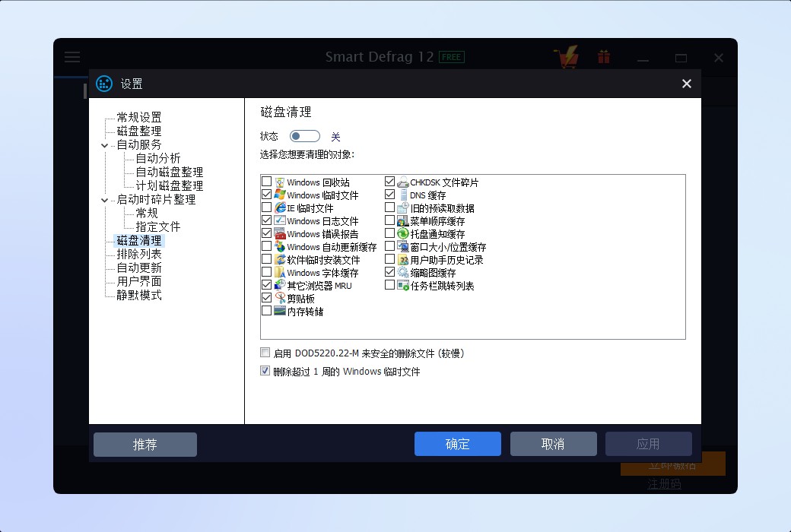
Task: Open the shopping cart upgrade icon
Action: pos(567,57)
